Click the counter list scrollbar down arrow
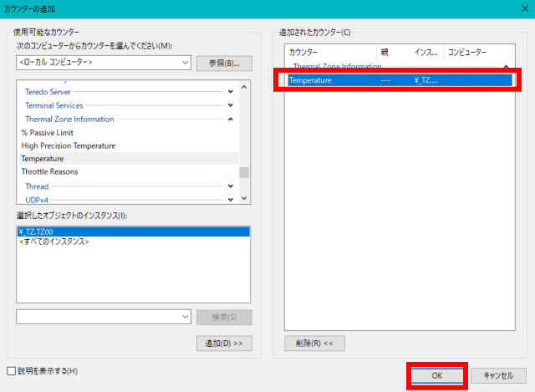535x392 pixels. point(244,198)
